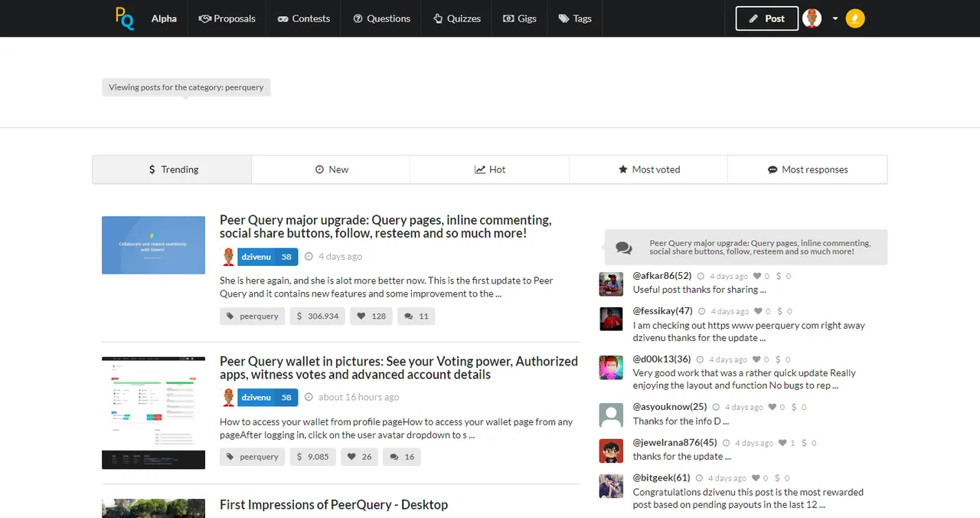
Task: Open the Contests menu item
Action: point(303,18)
